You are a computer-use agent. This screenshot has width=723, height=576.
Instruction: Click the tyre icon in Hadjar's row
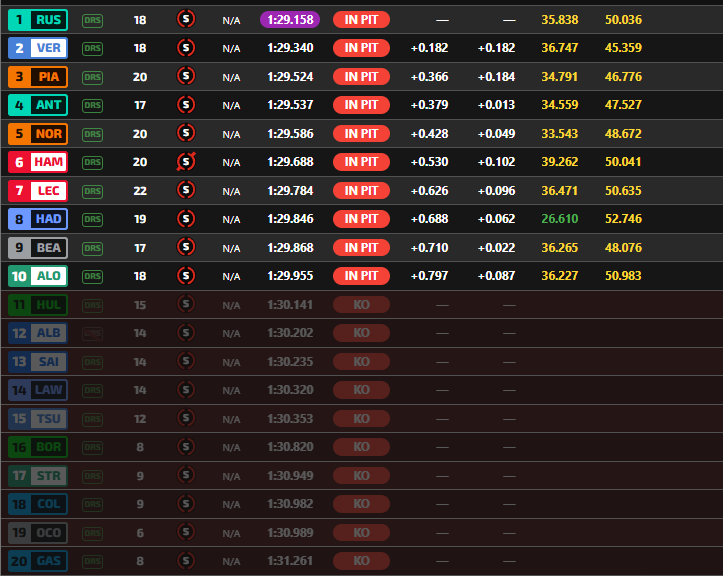point(185,219)
